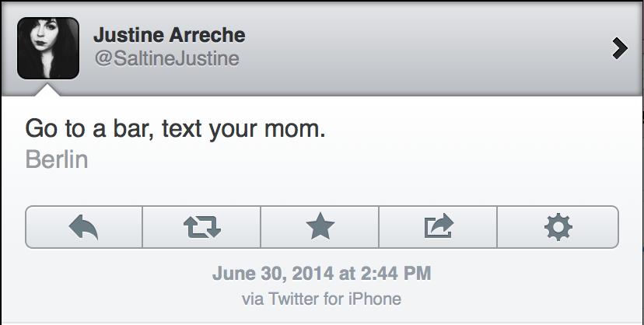Favorite the tweet with the star icon
This screenshot has width=644, height=325.
[x=320, y=226]
